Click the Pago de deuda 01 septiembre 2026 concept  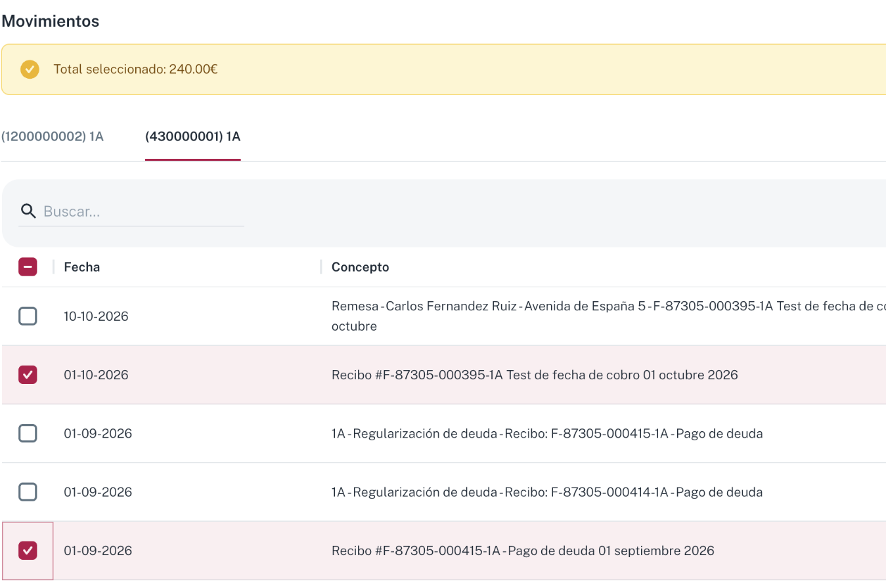523,551
